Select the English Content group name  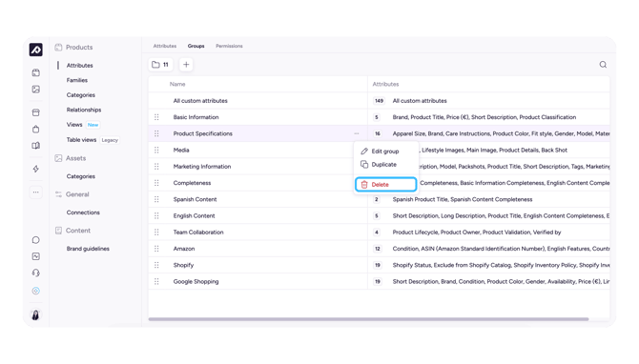coord(194,215)
